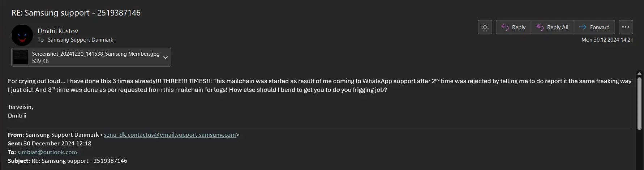Toggle the light/dark background sun icon
Image resolution: width=644 pixels, height=170 pixels.
pos(485,27)
